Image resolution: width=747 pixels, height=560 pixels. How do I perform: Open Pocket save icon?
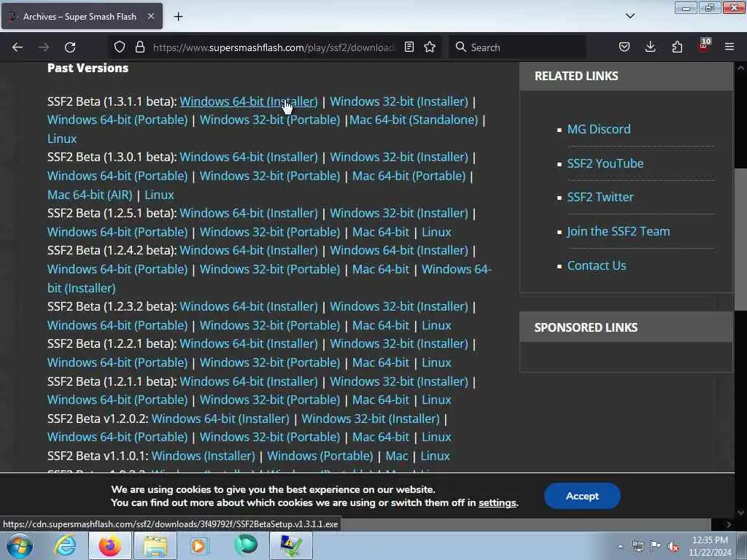(x=624, y=47)
